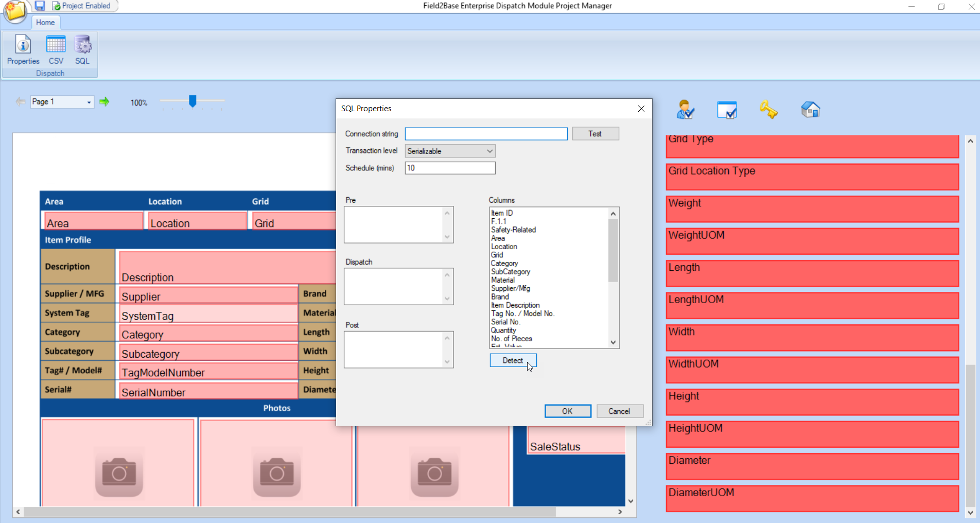Select 'Safety-Related' in Columns list

(x=513, y=230)
